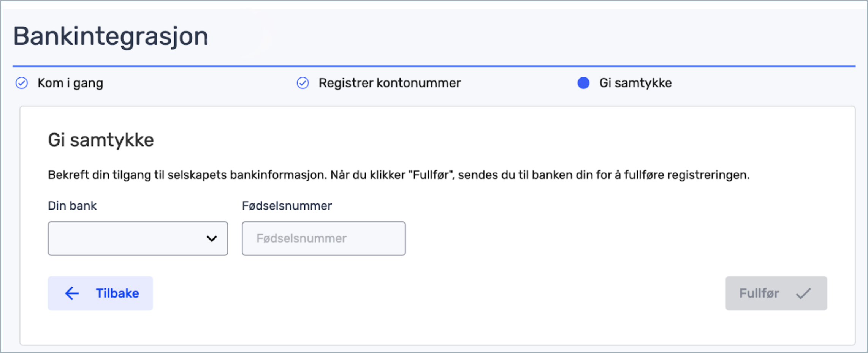The width and height of the screenshot is (868, 353).
Task: Click the checkmark icon beside Registrer kontonummer
Action: pos(303,83)
